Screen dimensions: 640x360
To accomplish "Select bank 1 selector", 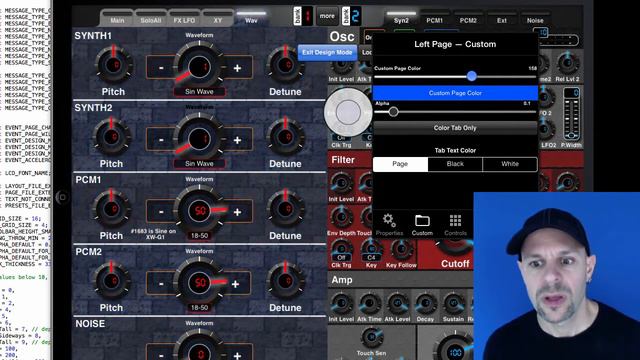I will click(x=303, y=16).
